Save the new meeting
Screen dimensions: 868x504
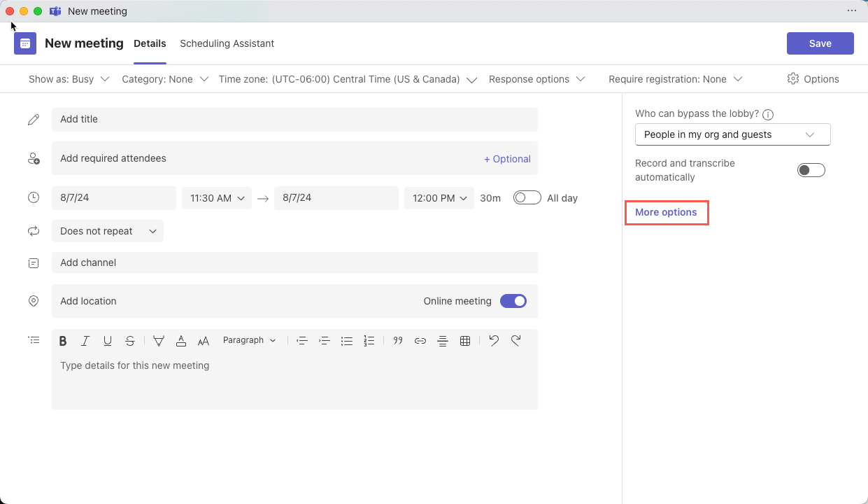point(820,43)
